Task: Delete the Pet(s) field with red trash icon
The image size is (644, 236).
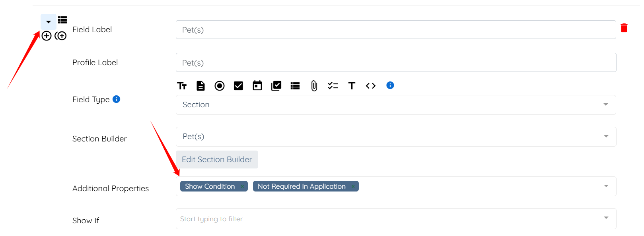Action: (x=624, y=28)
